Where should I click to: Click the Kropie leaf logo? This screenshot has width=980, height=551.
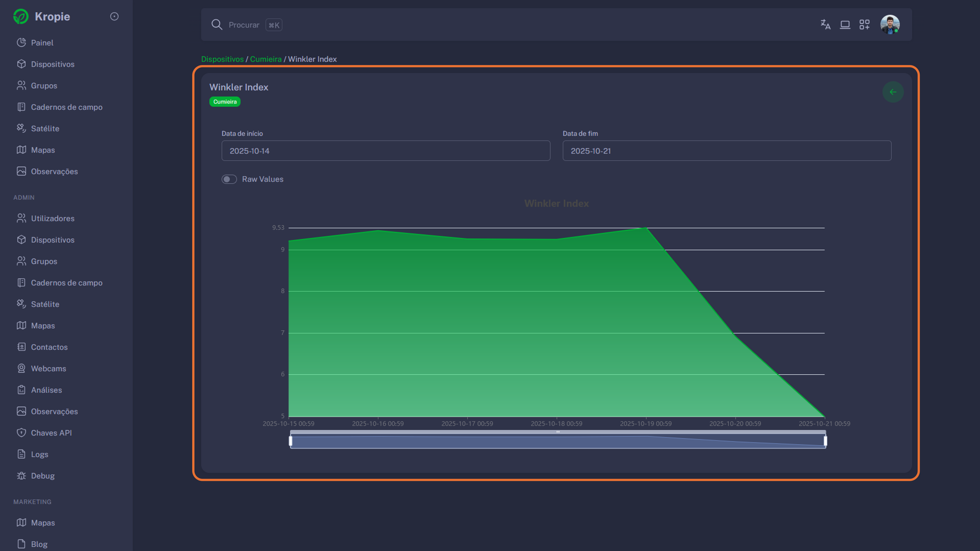click(21, 16)
